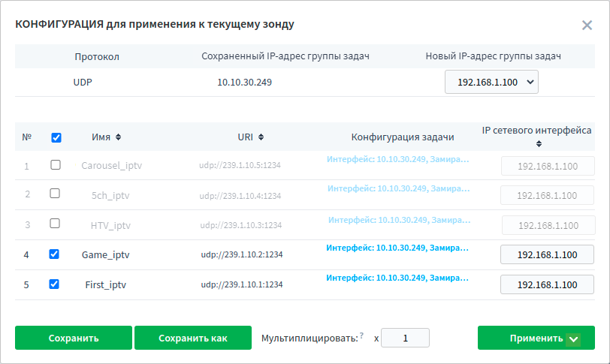
Task: Sort the table by Имя column
Action: pos(118,137)
